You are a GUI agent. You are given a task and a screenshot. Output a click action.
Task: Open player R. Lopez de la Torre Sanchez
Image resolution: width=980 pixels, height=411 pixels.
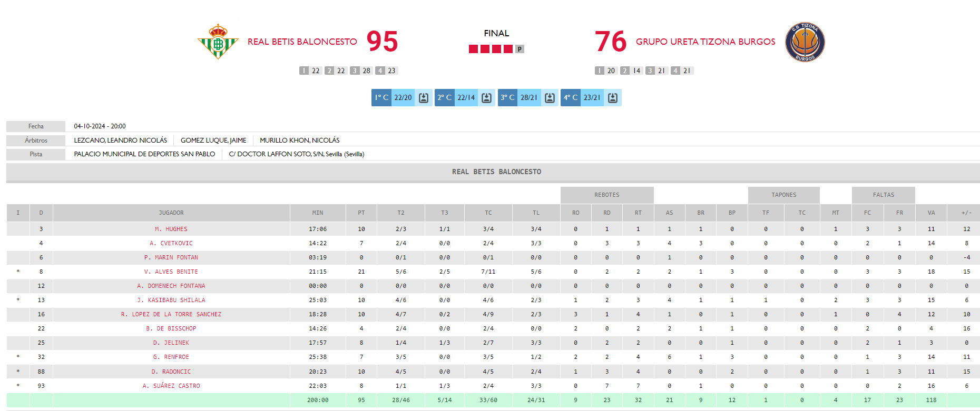pyautogui.click(x=171, y=315)
